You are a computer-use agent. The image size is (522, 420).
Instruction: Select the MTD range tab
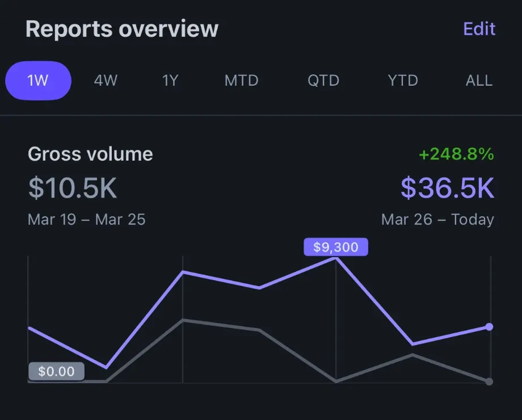(241, 81)
